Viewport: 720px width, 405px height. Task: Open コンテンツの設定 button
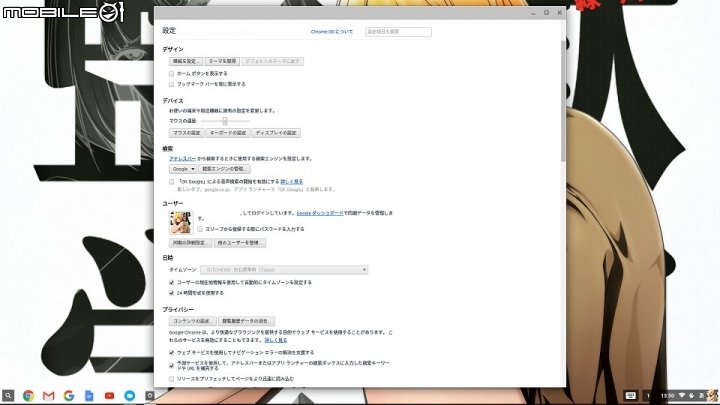[192, 321]
